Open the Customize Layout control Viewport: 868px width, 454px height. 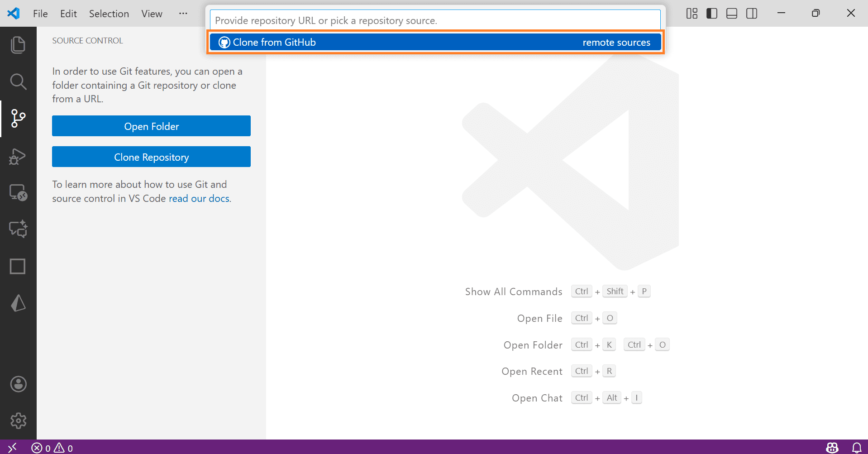tap(692, 14)
